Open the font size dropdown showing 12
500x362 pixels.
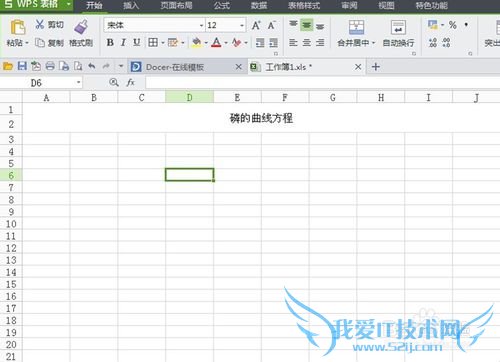[242, 25]
